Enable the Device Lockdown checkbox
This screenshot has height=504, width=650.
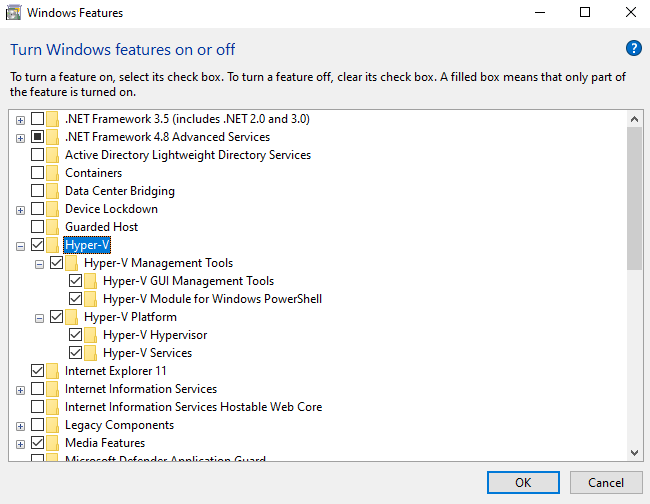37,208
